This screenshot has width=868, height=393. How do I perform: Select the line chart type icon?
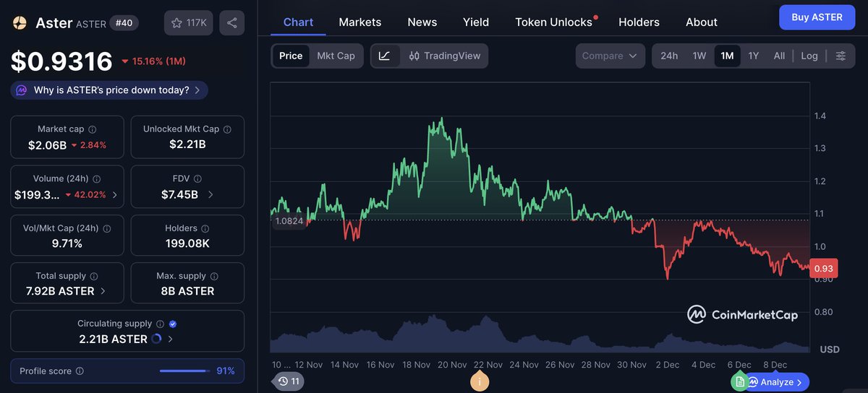[384, 56]
